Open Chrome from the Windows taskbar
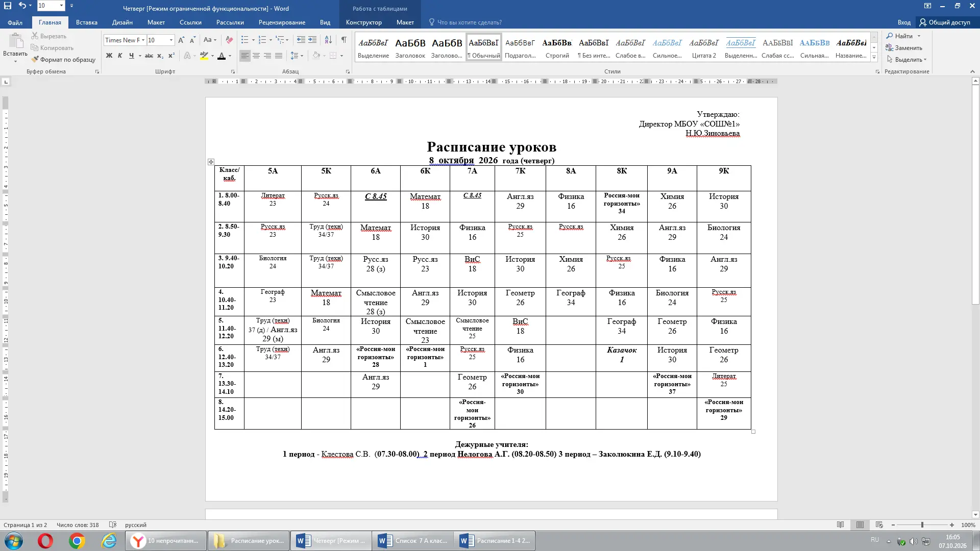 [x=77, y=541]
